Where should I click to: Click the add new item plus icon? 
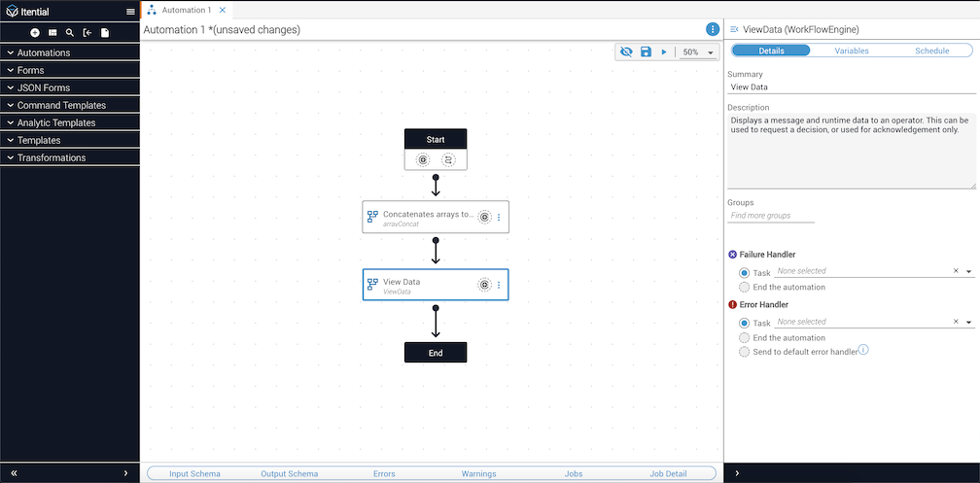(35, 32)
